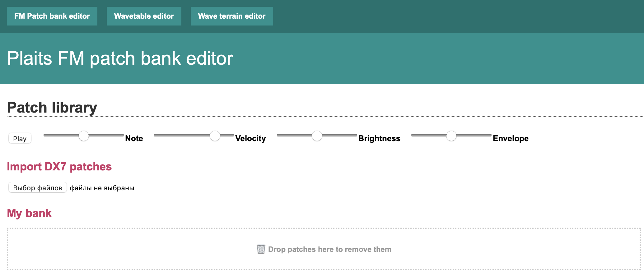Click the 'Plaits FM patch bank editor' title
Viewport: 644px width, 278px height.
[120, 58]
